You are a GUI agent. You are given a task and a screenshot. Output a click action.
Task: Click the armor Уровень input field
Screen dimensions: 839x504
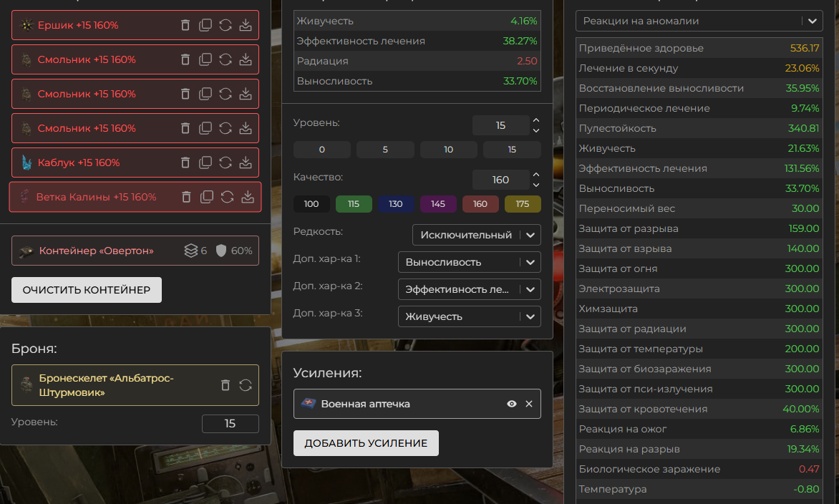point(230,423)
